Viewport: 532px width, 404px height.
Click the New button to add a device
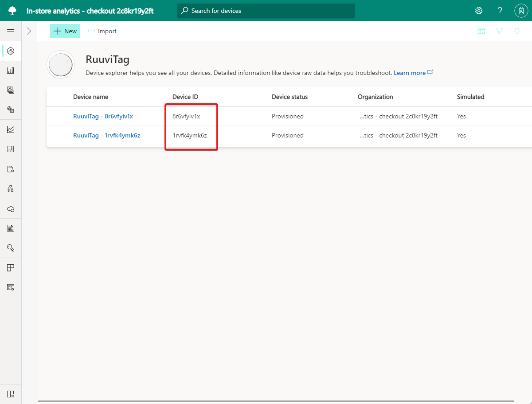point(65,31)
